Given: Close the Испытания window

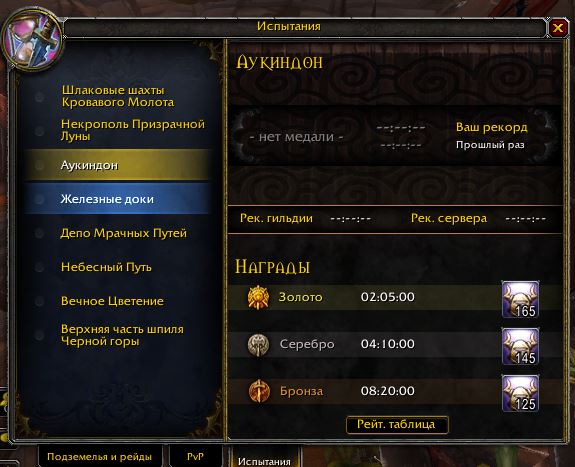Looking at the screenshot, I should coord(557,28).
